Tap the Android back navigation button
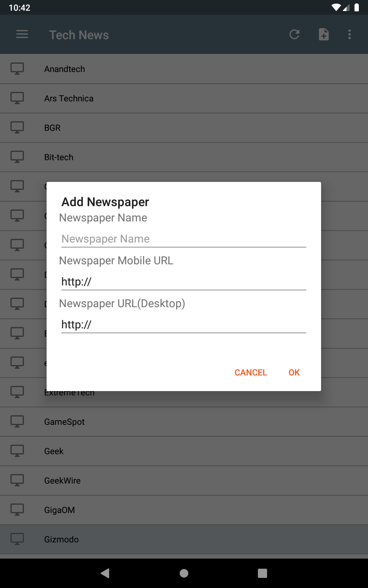This screenshot has width=368, height=588. point(105,573)
